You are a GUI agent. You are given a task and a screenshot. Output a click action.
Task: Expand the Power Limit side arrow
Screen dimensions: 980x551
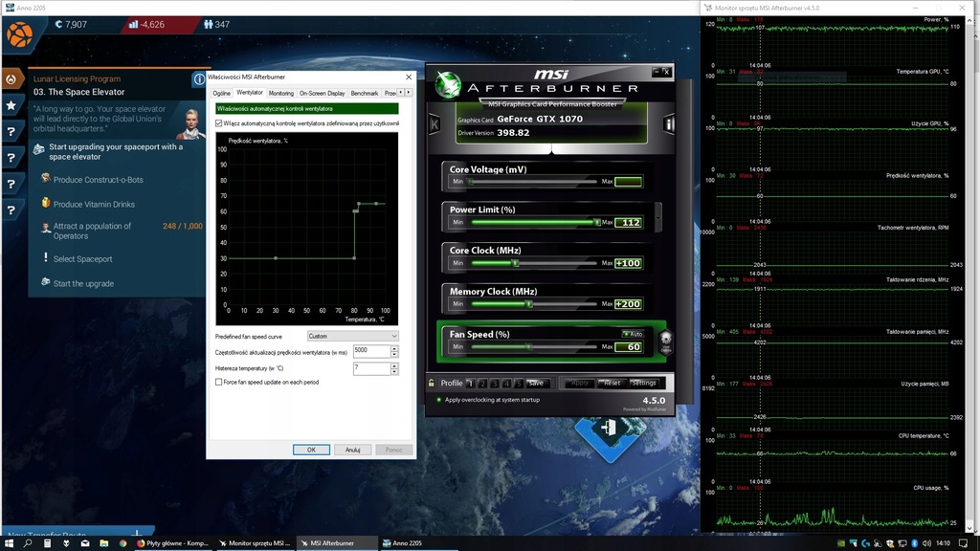tap(657, 217)
